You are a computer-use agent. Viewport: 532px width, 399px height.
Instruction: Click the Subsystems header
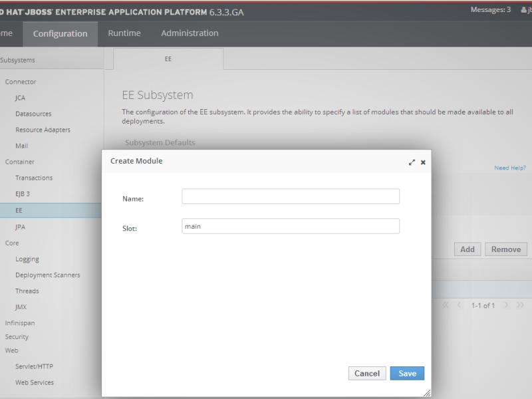tap(17, 60)
